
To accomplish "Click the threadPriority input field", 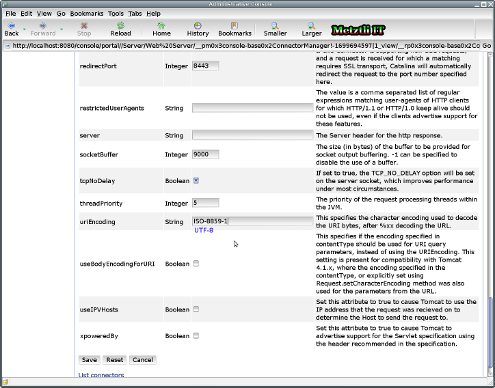I will coord(205,203).
